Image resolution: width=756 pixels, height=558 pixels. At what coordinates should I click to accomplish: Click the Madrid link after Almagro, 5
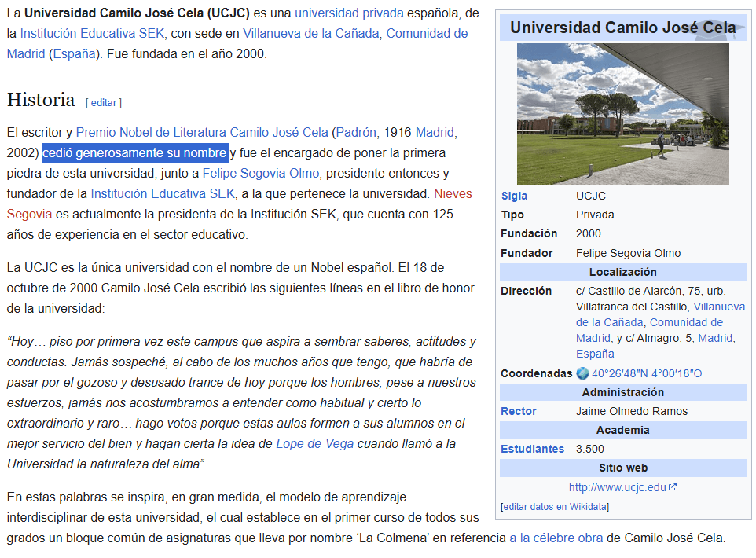tap(715, 338)
